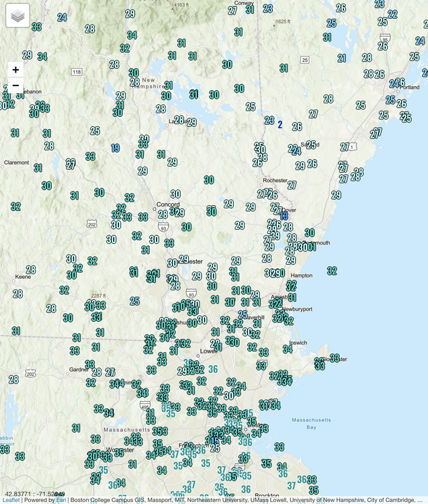The width and height of the screenshot is (428, 504).
Task: Select the offshore 32 marker east of Hampton
Action: [x=332, y=271]
